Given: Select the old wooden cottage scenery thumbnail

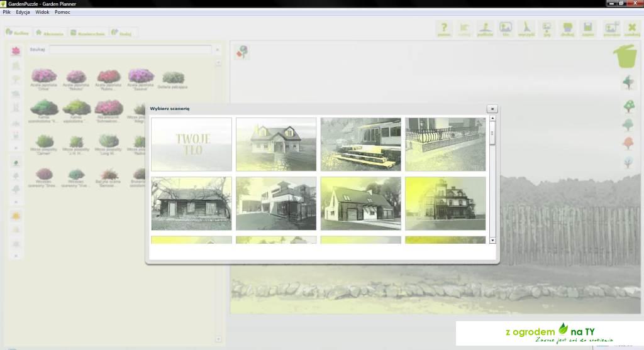Looking at the screenshot, I should click(191, 203).
